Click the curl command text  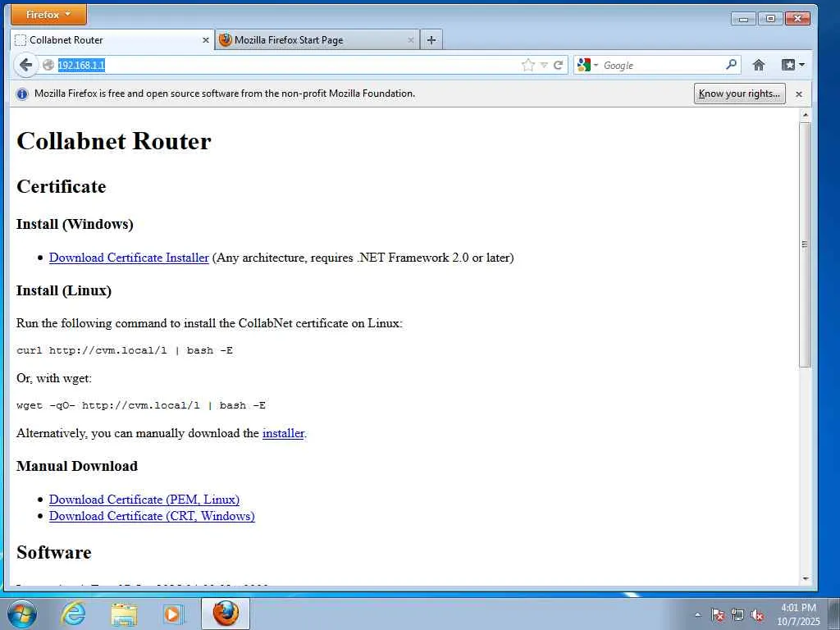point(125,350)
